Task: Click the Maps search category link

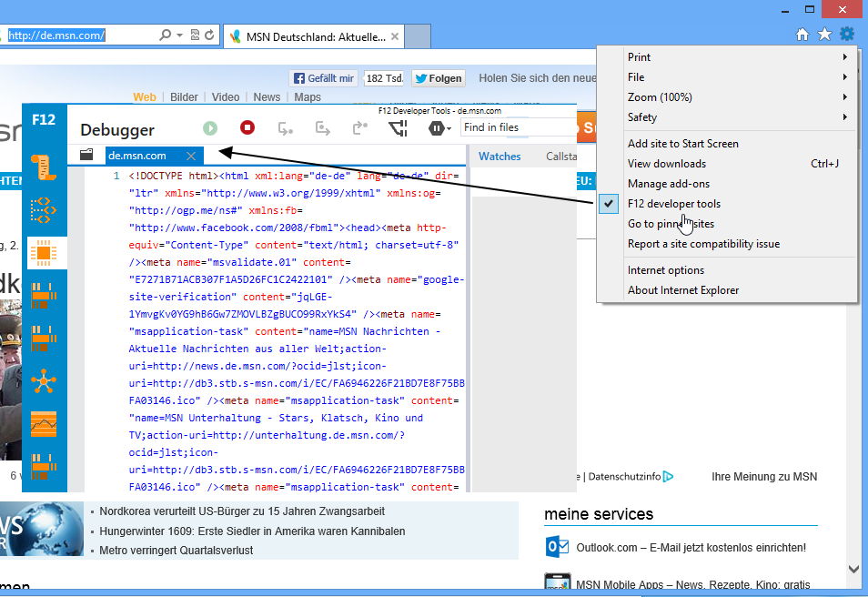Action: coord(308,96)
